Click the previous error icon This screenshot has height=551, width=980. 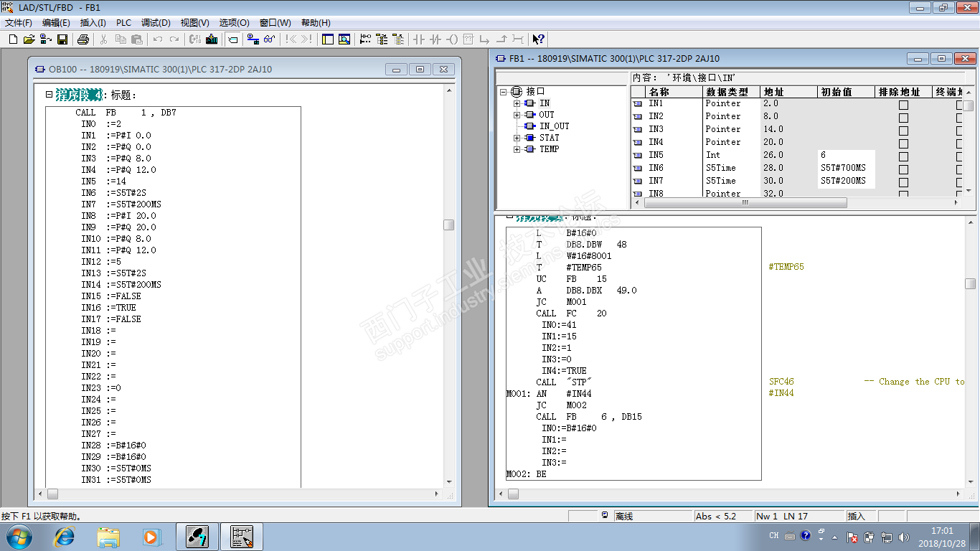[x=291, y=39]
